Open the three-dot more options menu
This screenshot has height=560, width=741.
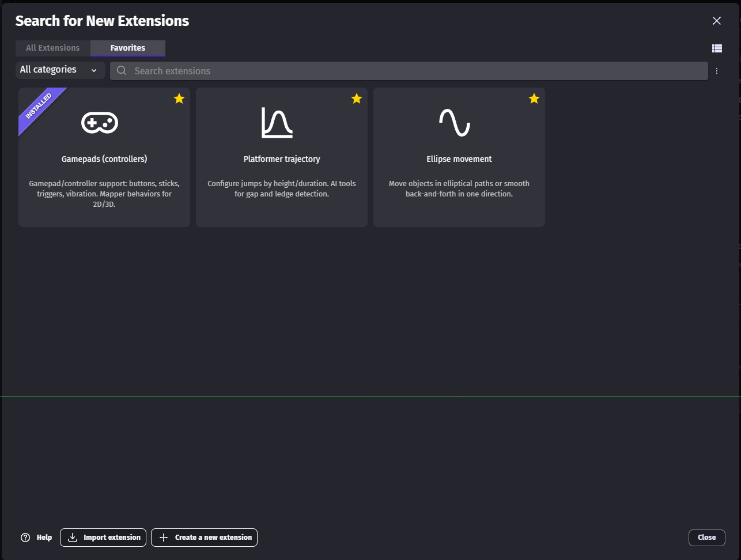(x=717, y=71)
